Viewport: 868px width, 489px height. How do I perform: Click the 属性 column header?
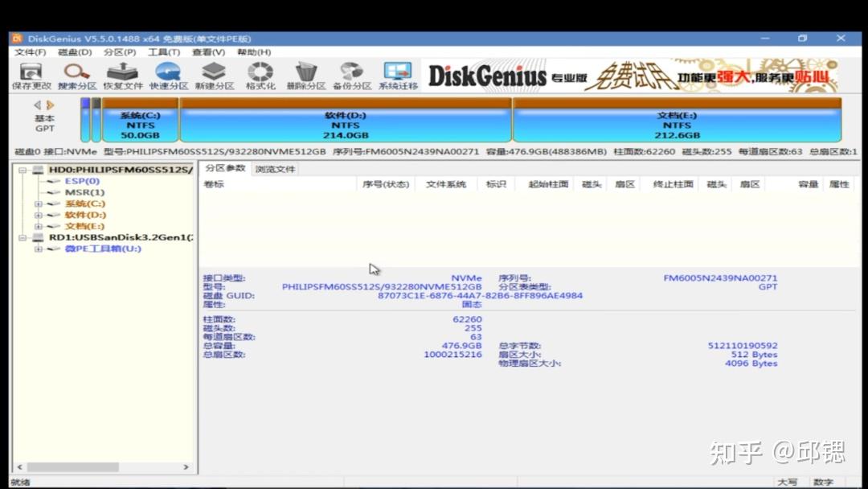coord(839,184)
